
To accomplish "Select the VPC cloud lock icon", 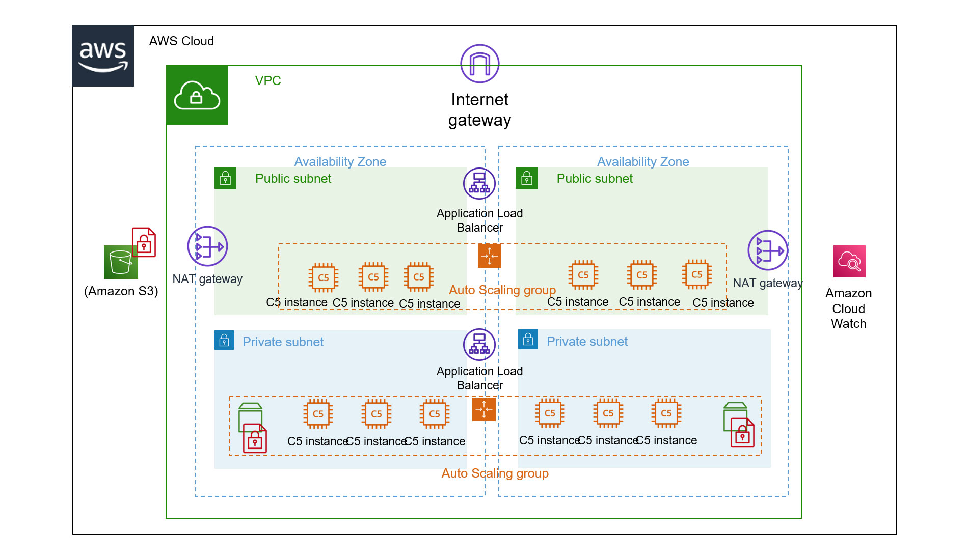I will (x=197, y=95).
